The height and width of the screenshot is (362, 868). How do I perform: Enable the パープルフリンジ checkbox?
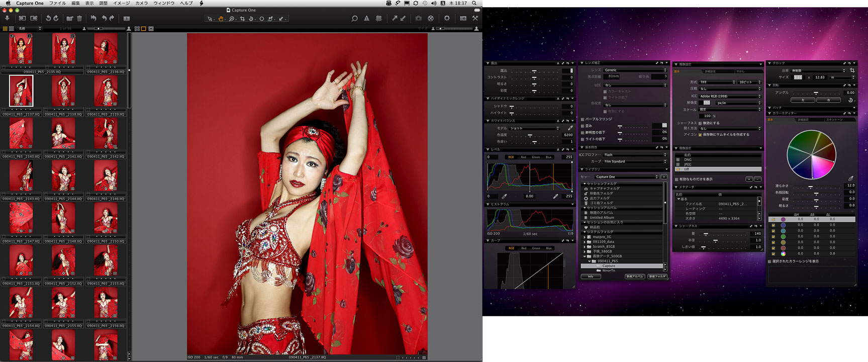click(x=583, y=119)
